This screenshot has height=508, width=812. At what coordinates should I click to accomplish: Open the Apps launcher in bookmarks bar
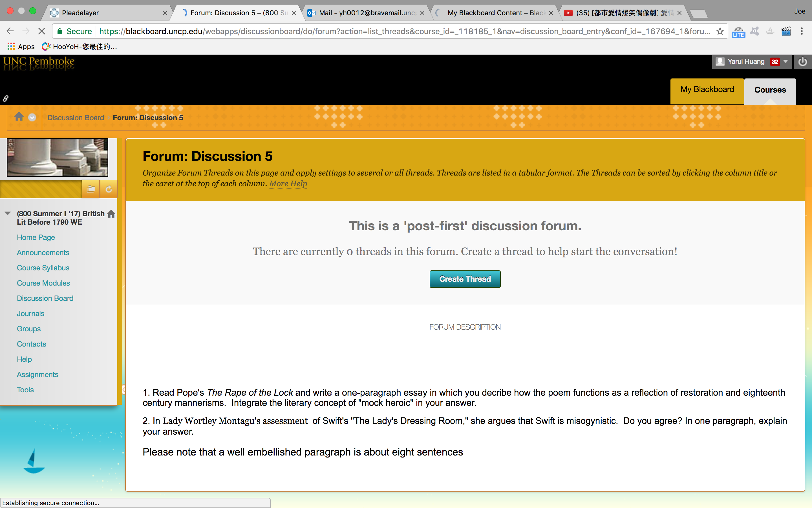point(21,47)
